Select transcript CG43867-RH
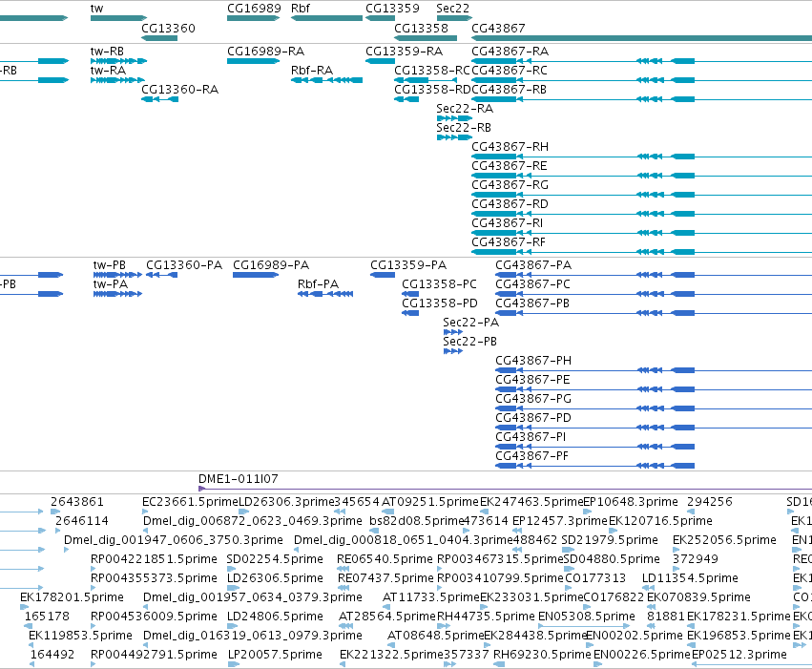Screen dimensions: 812x669 [510, 147]
